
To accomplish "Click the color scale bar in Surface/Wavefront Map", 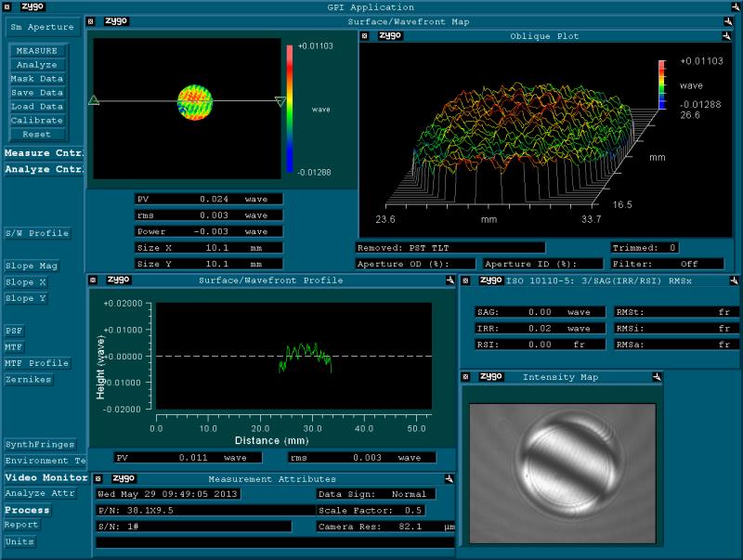I will 291,109.
